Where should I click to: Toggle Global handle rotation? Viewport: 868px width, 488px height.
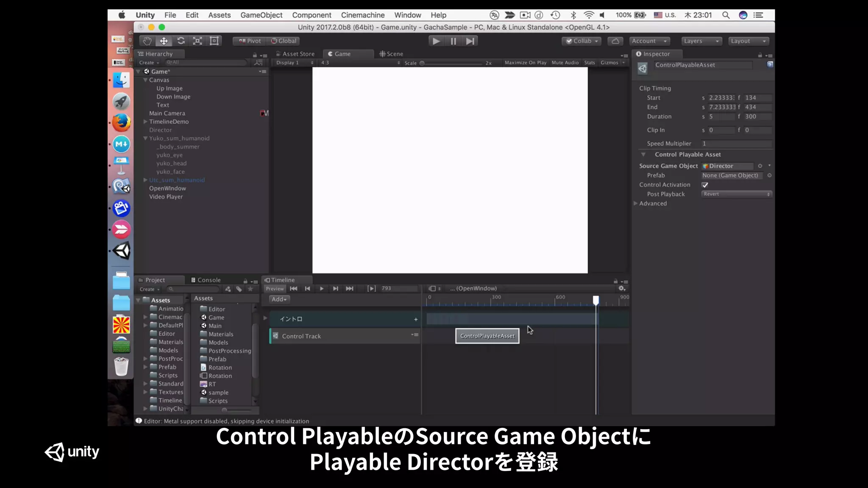(x=284, y=41)
